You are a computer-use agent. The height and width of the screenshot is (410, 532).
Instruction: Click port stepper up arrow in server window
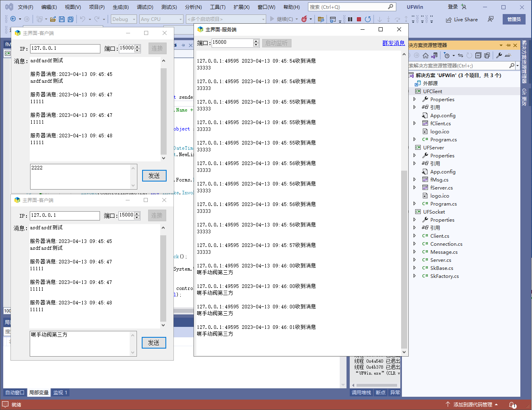pos(256,41)
